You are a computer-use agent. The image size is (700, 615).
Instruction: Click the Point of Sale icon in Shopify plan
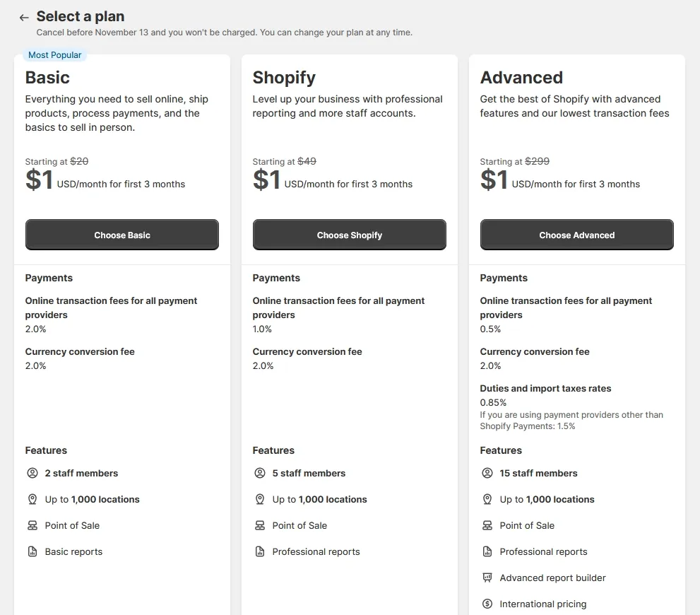[x=260, y=525]
